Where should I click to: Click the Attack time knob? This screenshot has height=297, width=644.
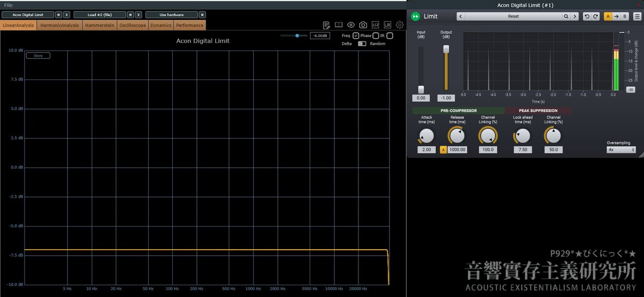[426, 136]
